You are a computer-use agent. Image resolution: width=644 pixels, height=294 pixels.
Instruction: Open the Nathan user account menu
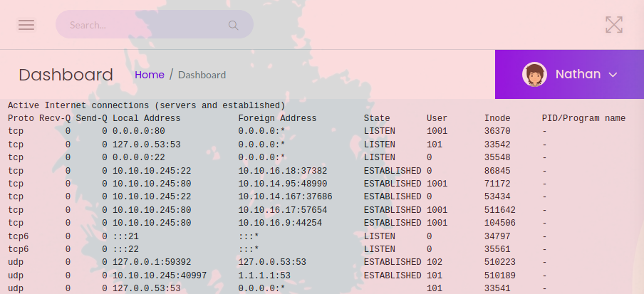pyautogui.click(x=577, y=74)
